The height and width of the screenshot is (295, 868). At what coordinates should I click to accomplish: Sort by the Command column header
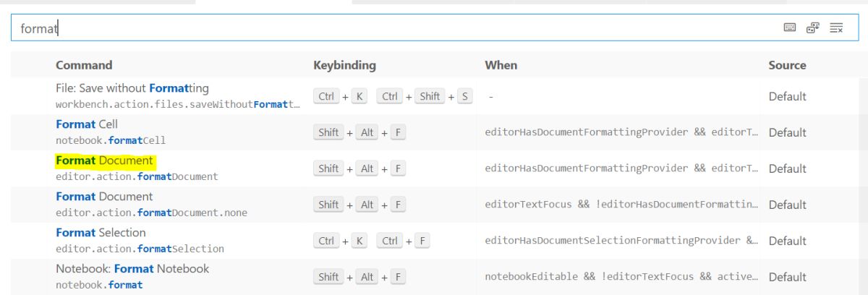(84, 65)
